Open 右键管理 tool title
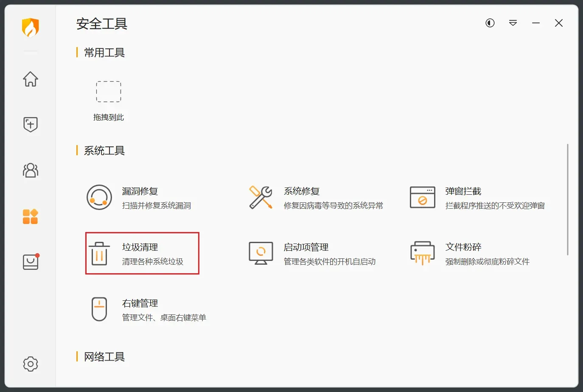 tap(140, 303)
